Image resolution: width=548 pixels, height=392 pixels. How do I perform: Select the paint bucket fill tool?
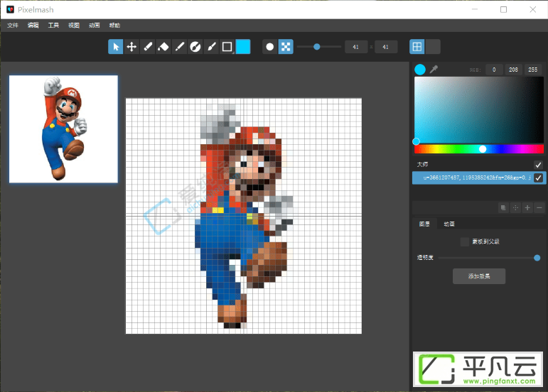coord(163,47)
